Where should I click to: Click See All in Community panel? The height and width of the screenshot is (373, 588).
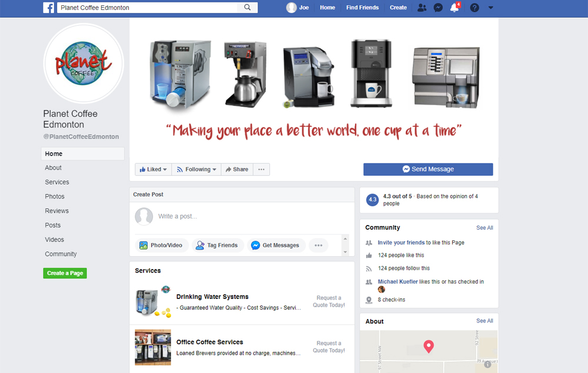tap(485, 228)
